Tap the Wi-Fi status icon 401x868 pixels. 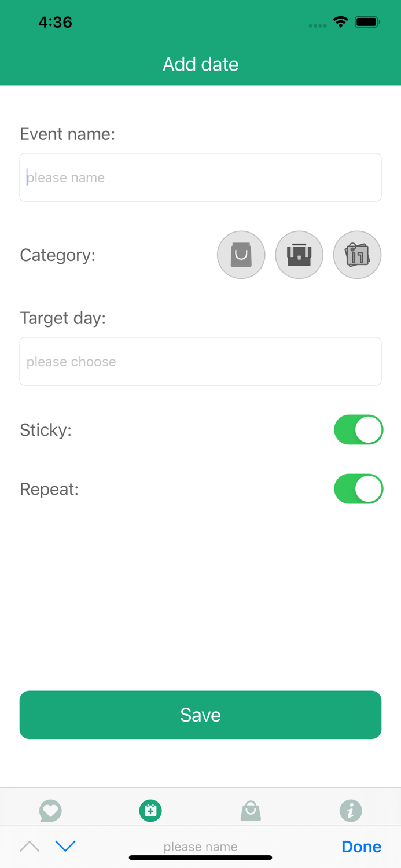coord(341,23)
